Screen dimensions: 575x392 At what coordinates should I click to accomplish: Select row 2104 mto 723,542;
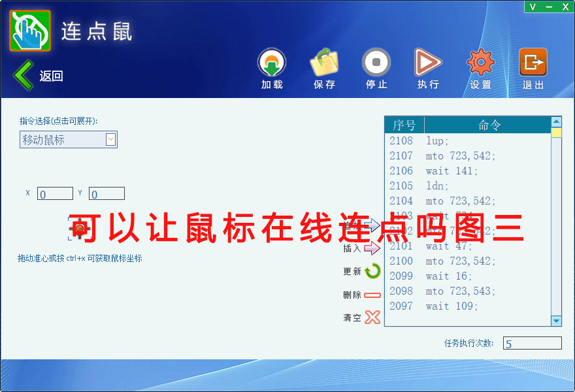click(x=468, y=201)
